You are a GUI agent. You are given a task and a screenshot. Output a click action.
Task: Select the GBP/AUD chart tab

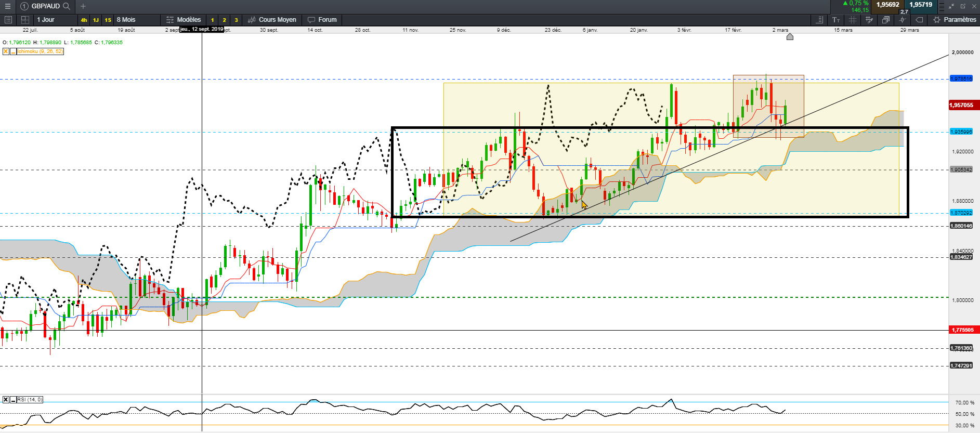(46, 6)
